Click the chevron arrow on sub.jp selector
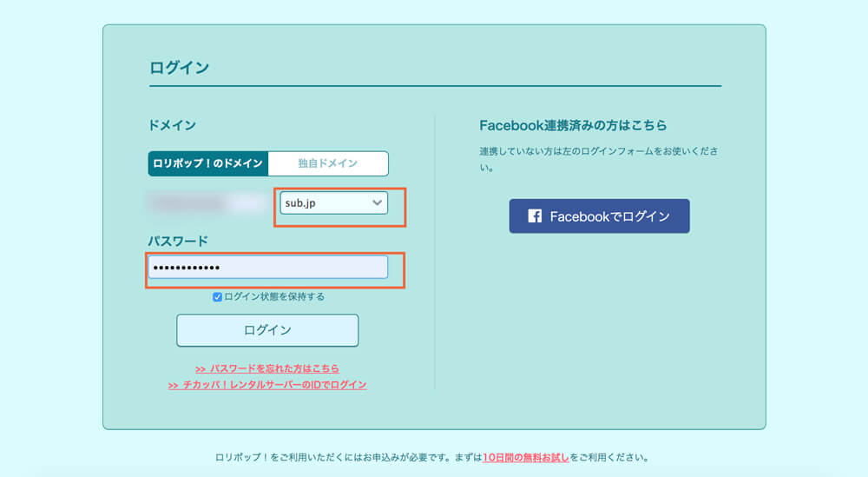 [x=377, y=202]
